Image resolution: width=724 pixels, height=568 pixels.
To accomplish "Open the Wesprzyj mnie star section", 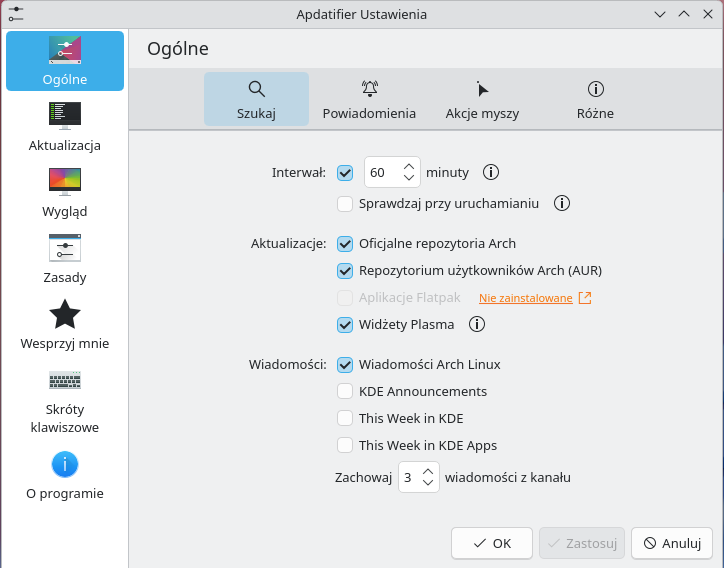I will click(65, 325).
